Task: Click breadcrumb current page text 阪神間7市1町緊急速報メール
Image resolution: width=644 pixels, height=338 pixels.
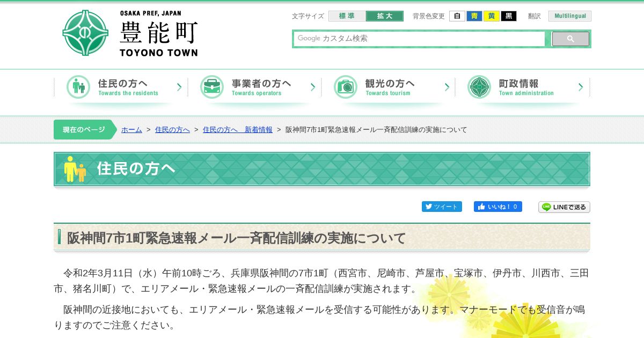Action: [x=376, y=129]
